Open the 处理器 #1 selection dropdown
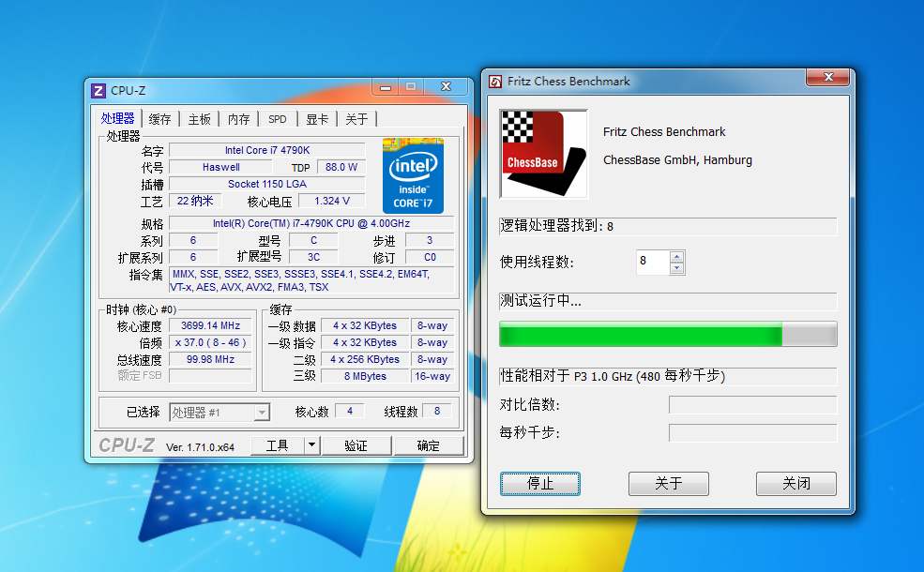This screenshot has width=924, height=572. coord(218,411)
